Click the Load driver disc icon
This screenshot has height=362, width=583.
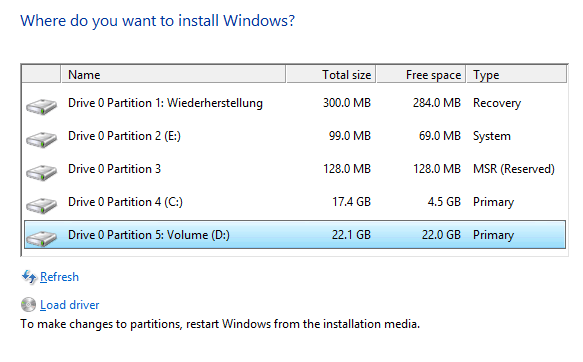pos(28,305)
